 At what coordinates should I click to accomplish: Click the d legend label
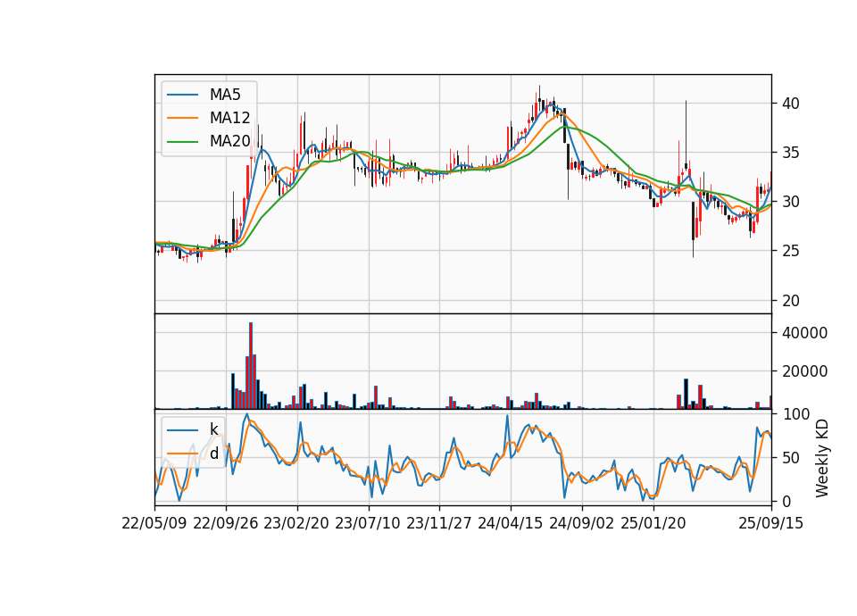coord(214,454)
